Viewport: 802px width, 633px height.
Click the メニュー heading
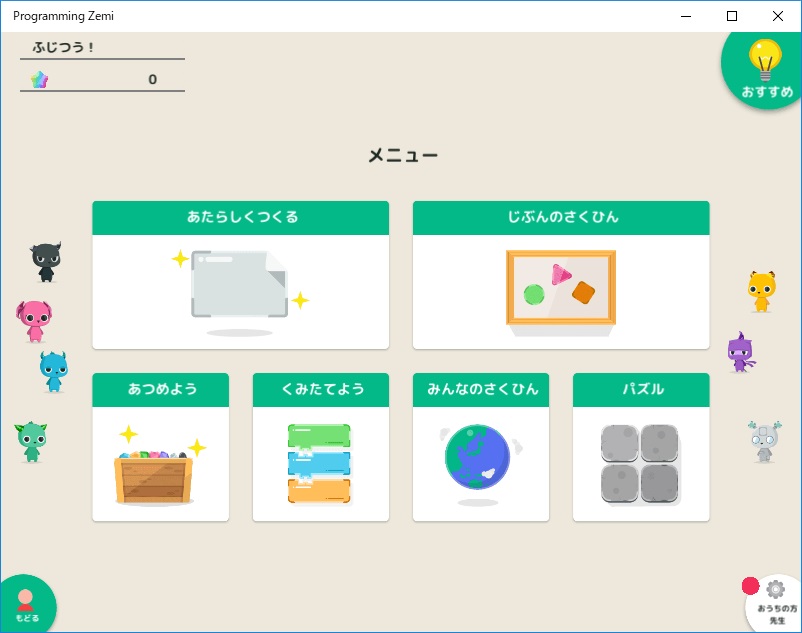pos(403,155)
